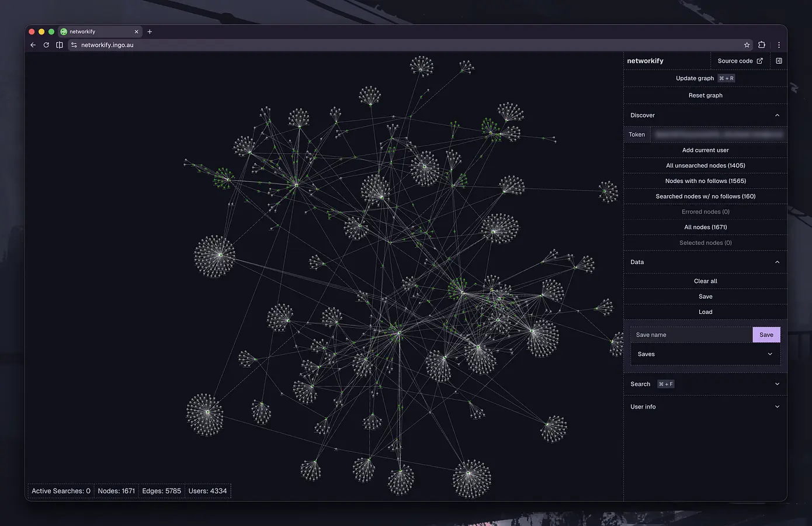Choose Nodes with no follows (1565)
This screenshot has height=526, width=812.
[x=705, y=181]
